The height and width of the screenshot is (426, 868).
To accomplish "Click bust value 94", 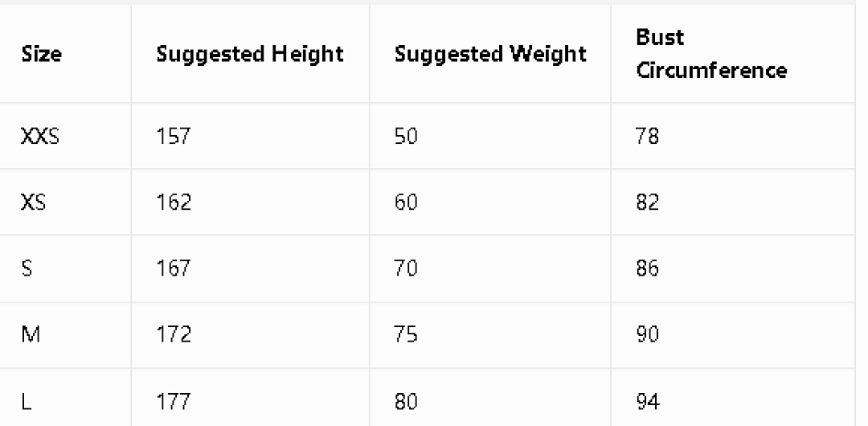I will [648, 401].
